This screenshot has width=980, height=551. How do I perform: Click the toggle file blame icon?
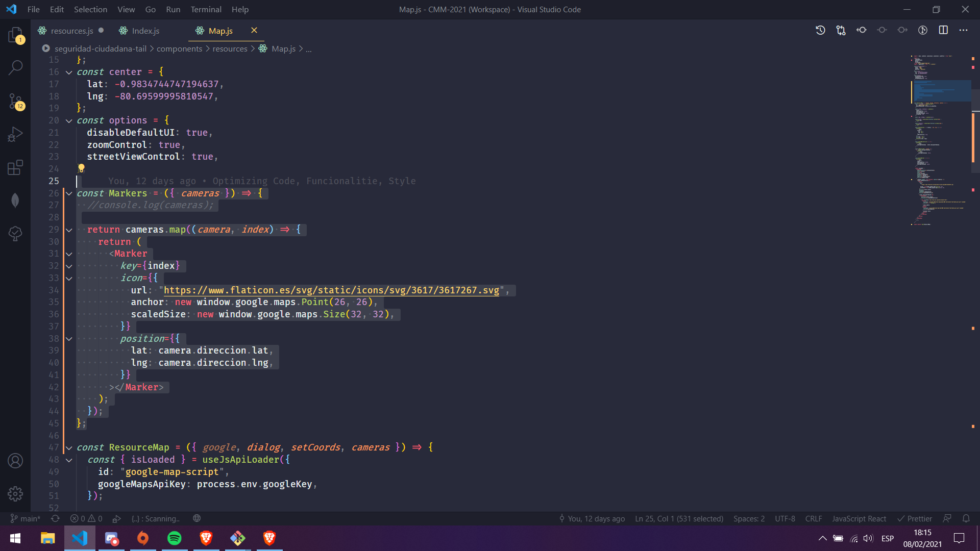[x=862, y=30]
